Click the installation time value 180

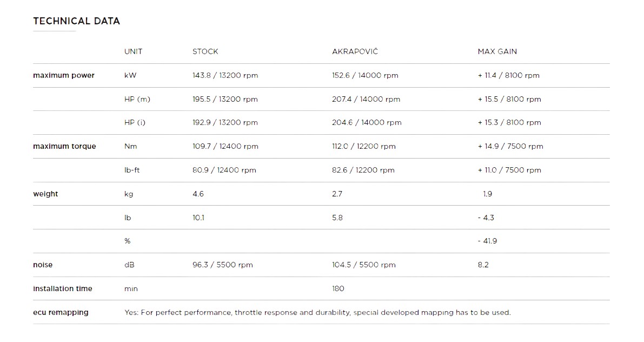[338, 288]
